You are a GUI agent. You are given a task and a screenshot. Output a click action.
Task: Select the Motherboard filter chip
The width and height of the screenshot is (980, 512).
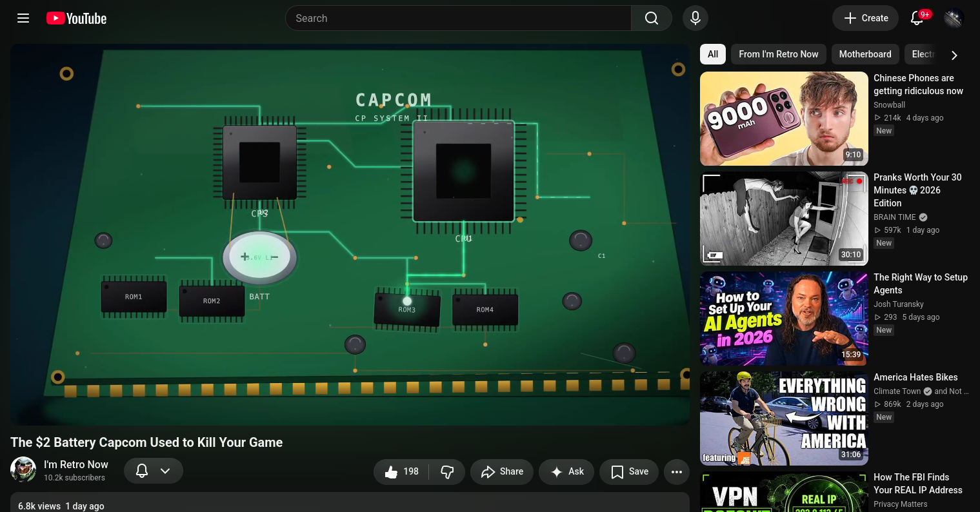865,54
